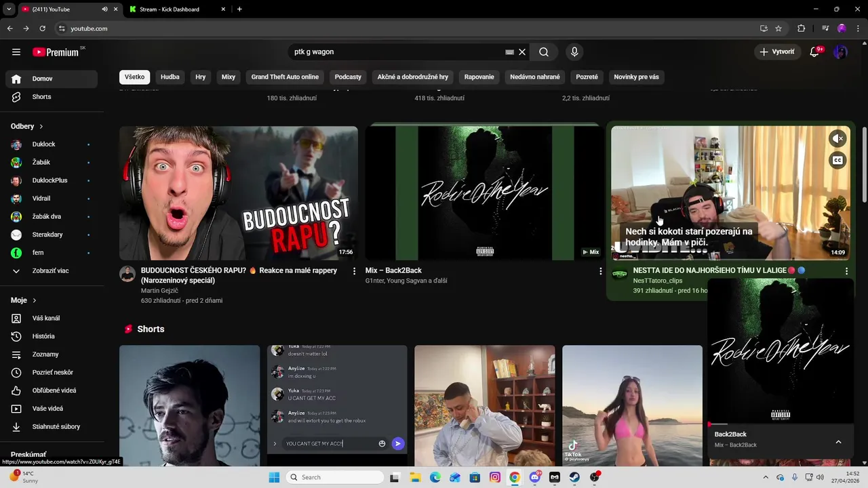Open the Chrome extensions puzzle icon

(x=801, y=28)
